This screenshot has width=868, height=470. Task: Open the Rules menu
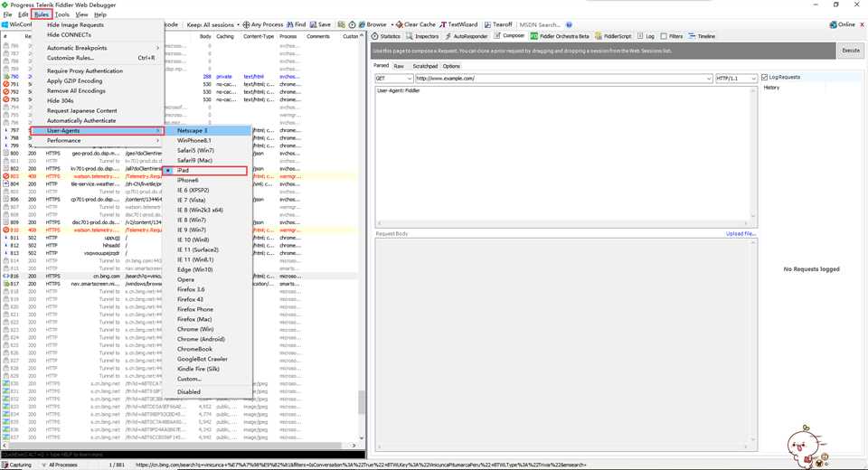[42, 14]
